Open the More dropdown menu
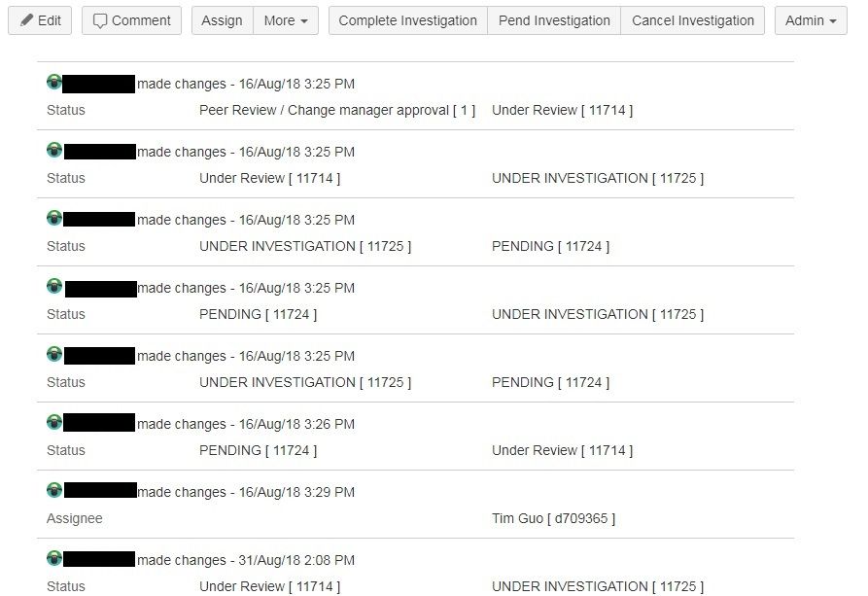The height and width of the screenshot is (596, 868). 286,20
